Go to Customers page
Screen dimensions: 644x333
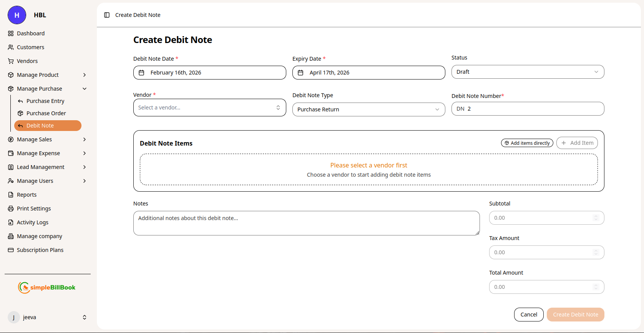pyautogui.click(x=30, y=47)
